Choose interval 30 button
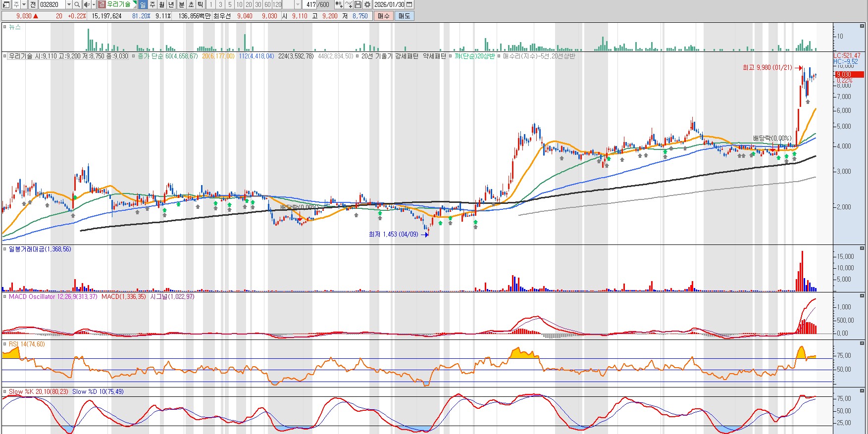868x434 pixels. [258, 4]
